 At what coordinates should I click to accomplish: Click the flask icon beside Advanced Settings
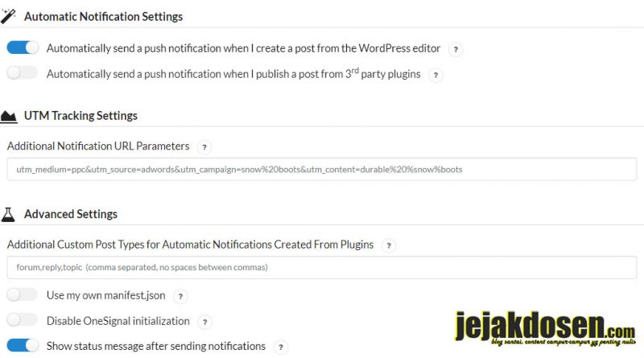[x=8, y=214]
